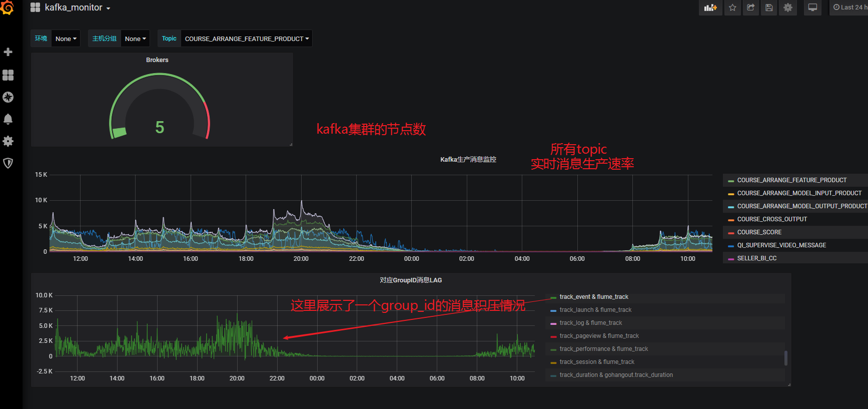
Task: Toggle COURSE_ARRANGE_MODEL_OUTPUT_PRODUCT legend series
Action: coord(802,206)
